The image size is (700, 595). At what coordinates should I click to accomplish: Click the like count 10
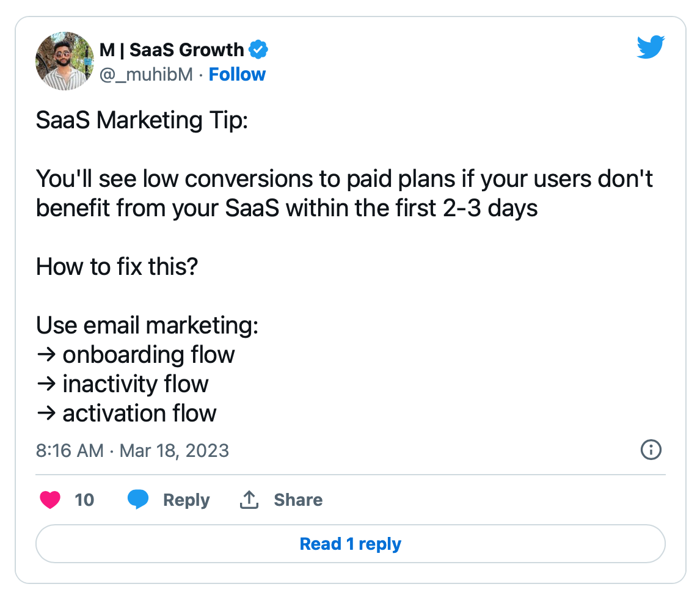(84, 500)
